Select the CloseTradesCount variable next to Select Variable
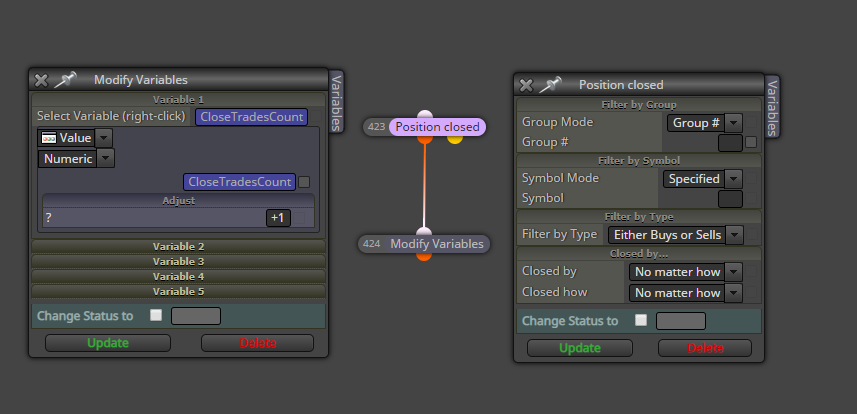Image resolution: width=857 pixels, height=414 pixels. 251,117
